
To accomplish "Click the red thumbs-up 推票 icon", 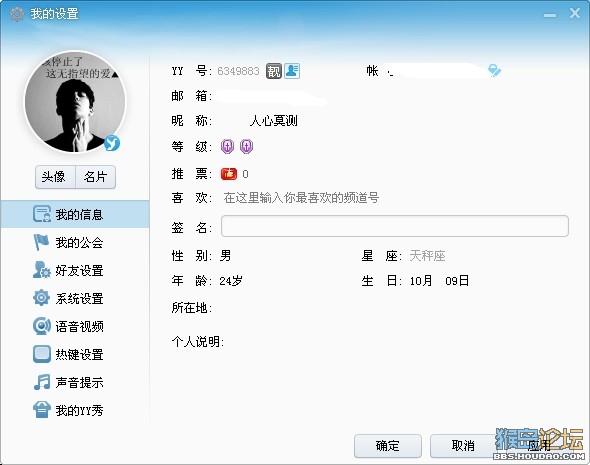I will 229,174.
